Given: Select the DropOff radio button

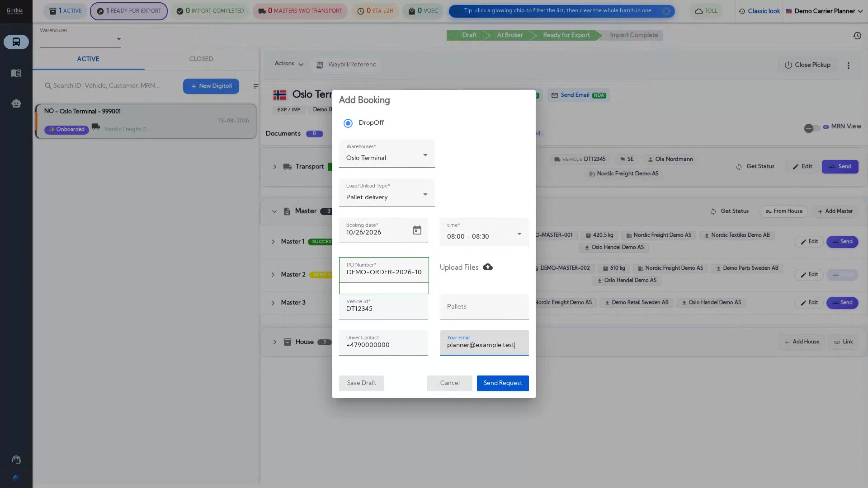Looking at the screenshot, I should click(x=348, y=123).
